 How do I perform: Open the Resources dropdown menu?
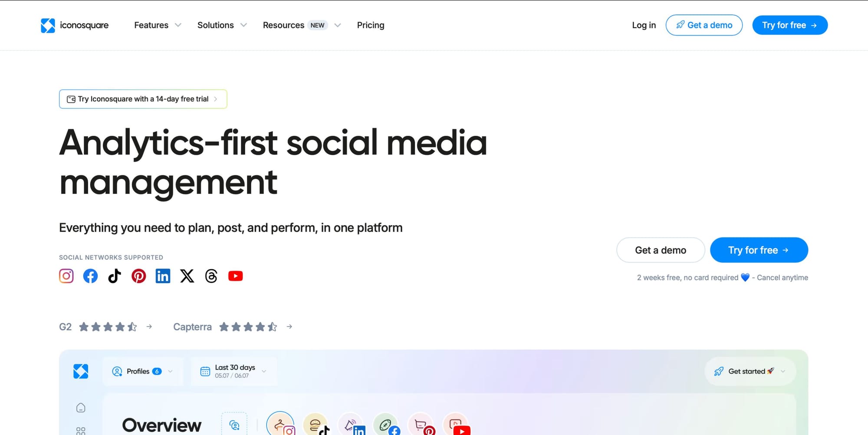pos(302,25)
